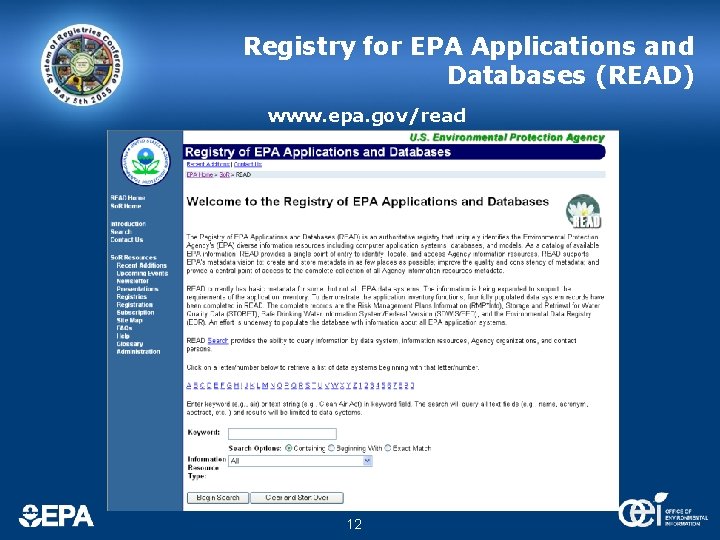
Task: Select the Exact Match search option
Action: (x=388, y=448)
